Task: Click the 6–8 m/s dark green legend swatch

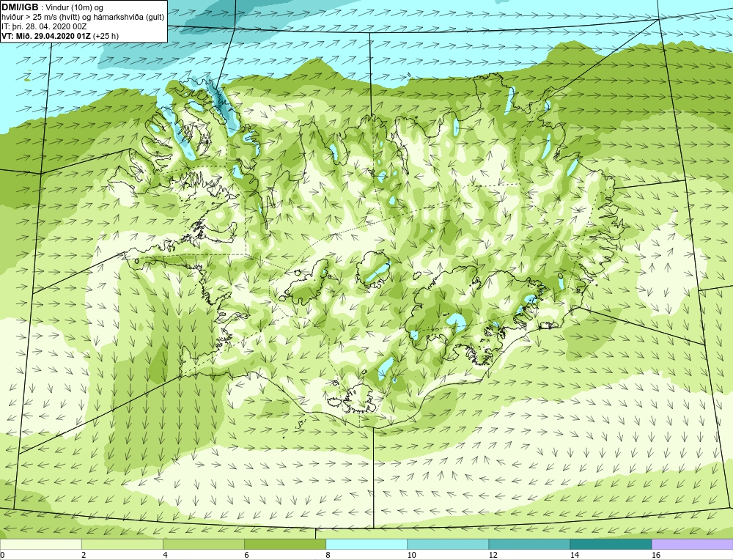Action: pyautogui.click(x=284, y=544)
